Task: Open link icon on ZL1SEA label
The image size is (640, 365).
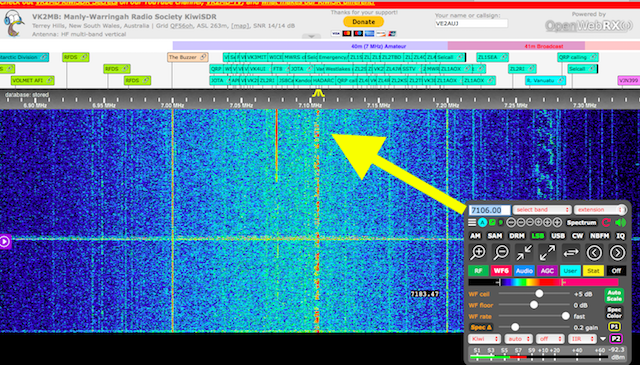Action: click(x=503, y=57)
